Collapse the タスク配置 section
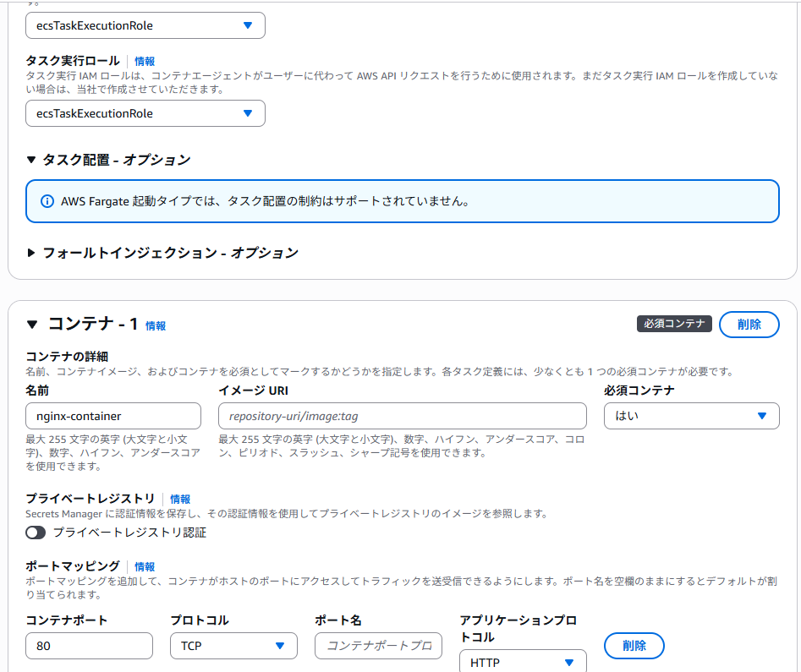Screen dimensions: 801x672 click(32, 160)
